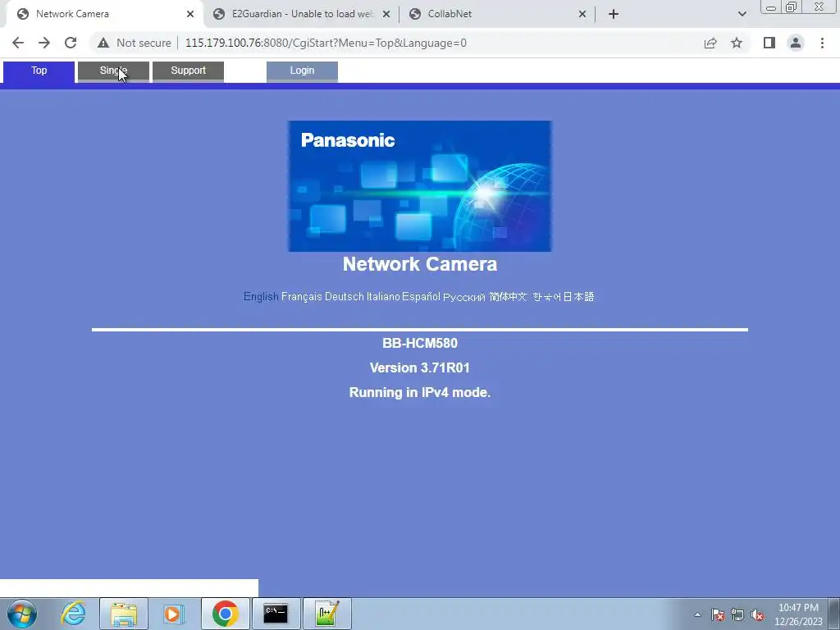Expand the tab search dropdown arrow
The width and height of the screenshot is (840, 630).
742,14
